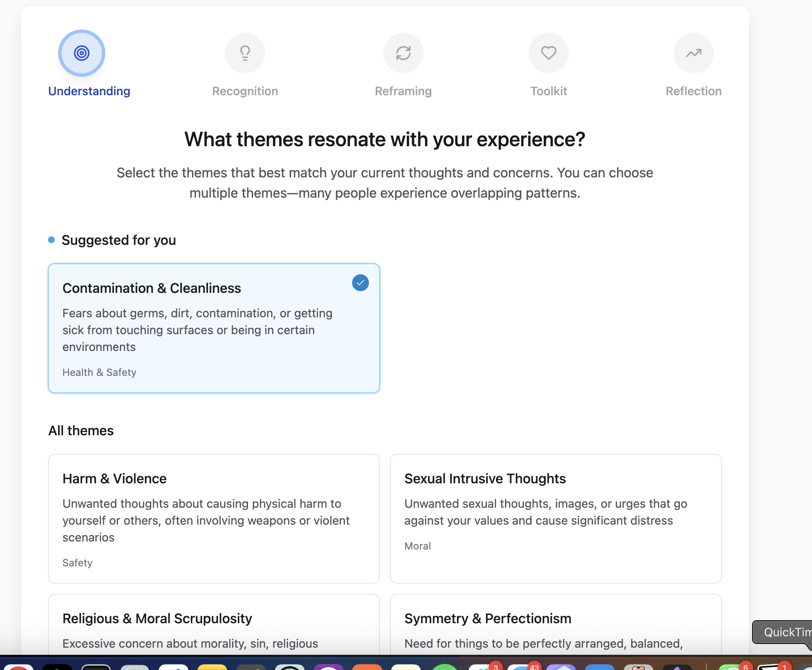Image resolution: width=812 pixels, height=670 pixels.
Task: Click the Toolkit heart icon
Action: (x=548, y=53)
